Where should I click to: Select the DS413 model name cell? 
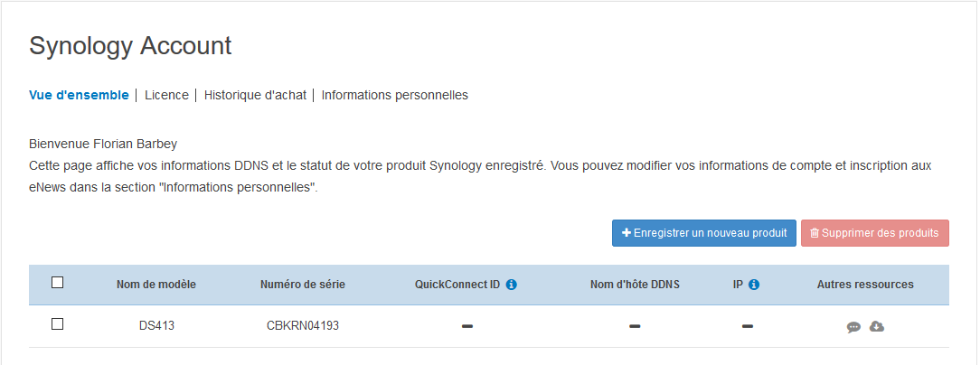156,326
